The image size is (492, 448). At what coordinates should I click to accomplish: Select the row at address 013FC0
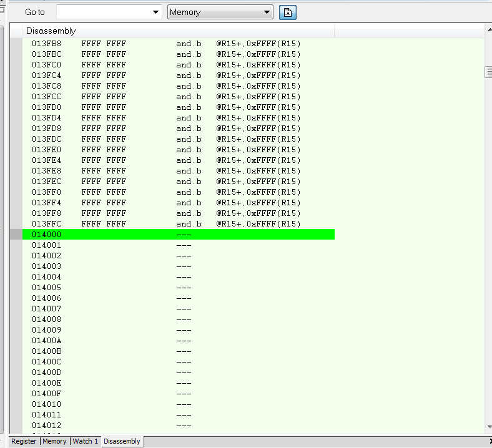point(178,65)
